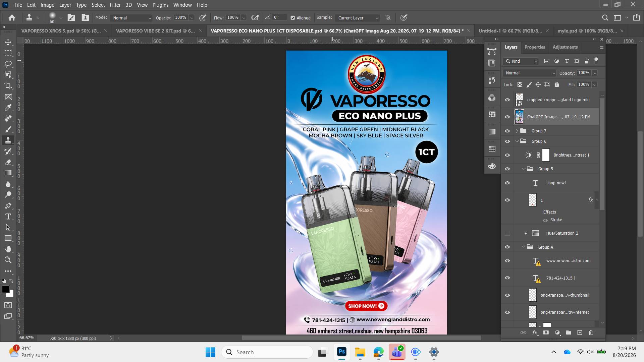Screen dimensions: 644x362
Task: Switch to the Adjustments tab
Action: [565, 47]
